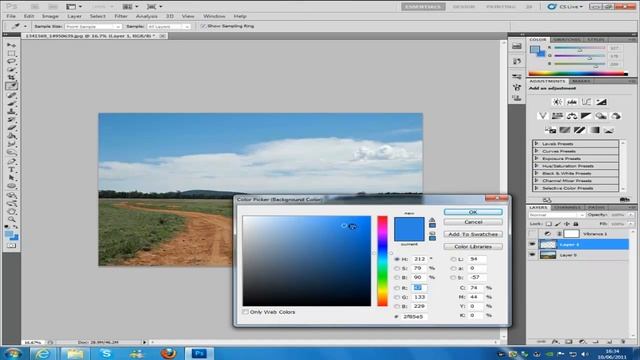Screen dimensions: 640x360
Task: Select the Move tool
Action: point(11,45)
